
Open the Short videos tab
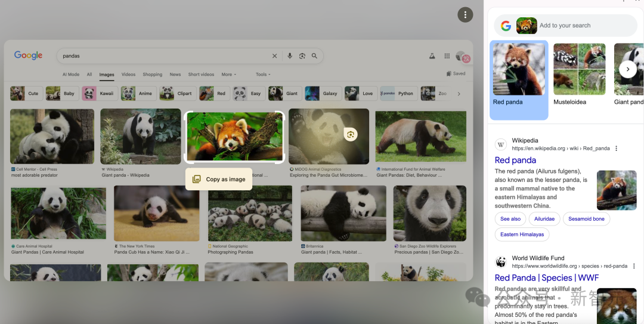[201, 75]
